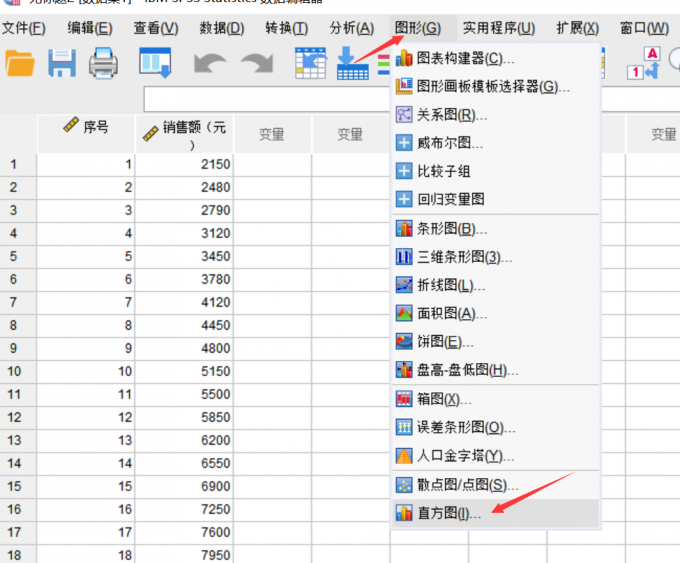Choose Scatter/Dot (散点图/点图) menu item
The image size is (680, 563).
(496, 484)
